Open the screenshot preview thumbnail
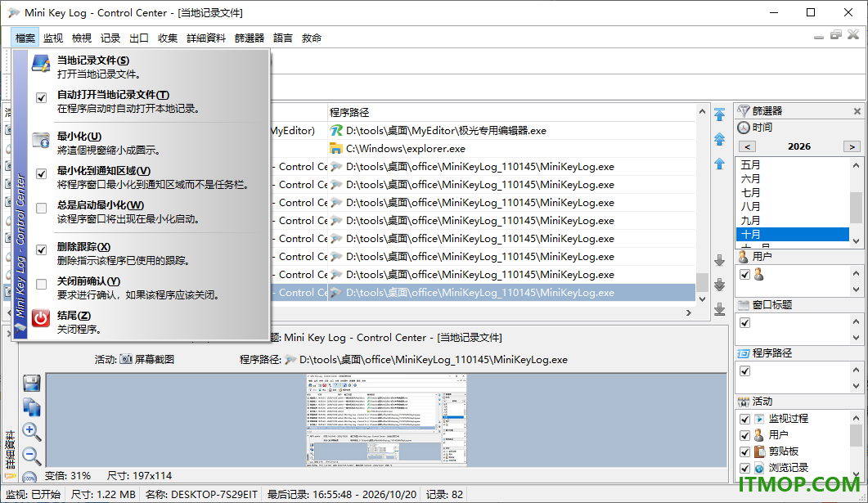The width and height of the screenshot is (868, 503). click(x=386, y=420)
